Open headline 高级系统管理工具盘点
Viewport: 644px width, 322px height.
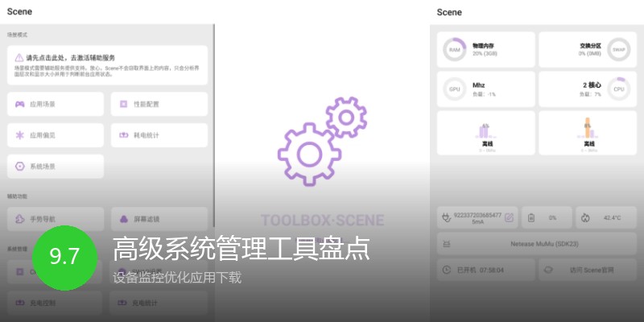241,249
